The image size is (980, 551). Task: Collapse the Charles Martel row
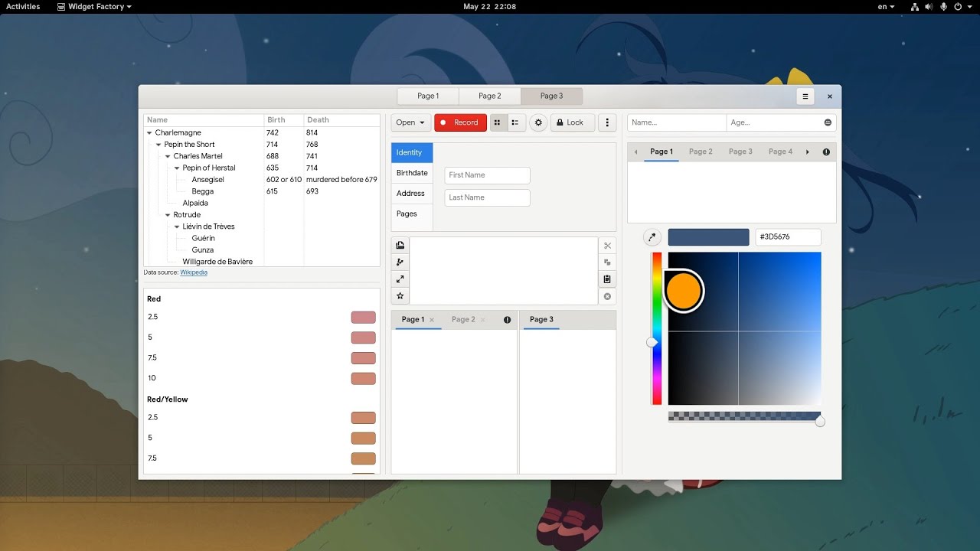[168, 156]
